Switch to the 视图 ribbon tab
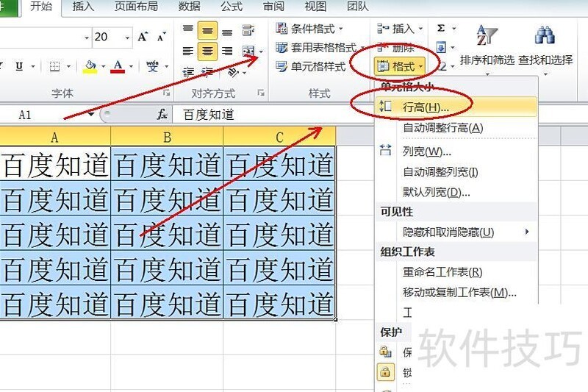Viewport: 588px width, 392px height. (315, 7)
